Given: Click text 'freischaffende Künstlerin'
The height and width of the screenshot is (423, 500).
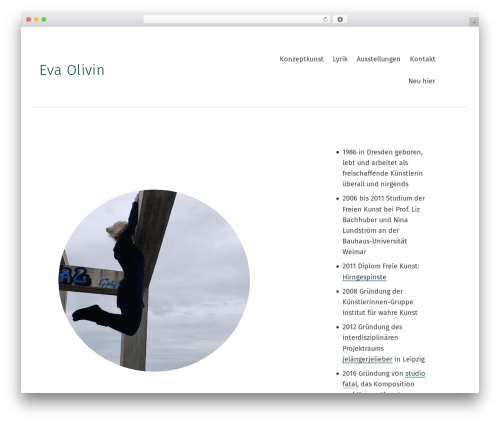Looking at the screenshot, I should (x=382, y=173).
